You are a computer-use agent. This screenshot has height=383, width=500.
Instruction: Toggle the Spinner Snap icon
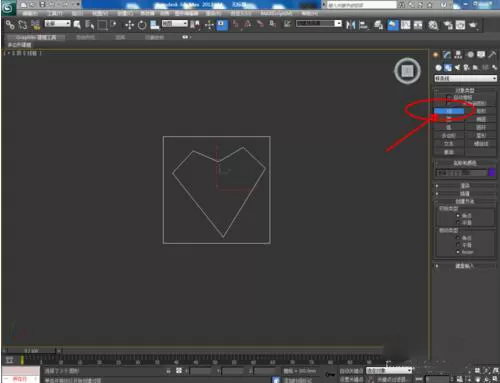[272, 24]
